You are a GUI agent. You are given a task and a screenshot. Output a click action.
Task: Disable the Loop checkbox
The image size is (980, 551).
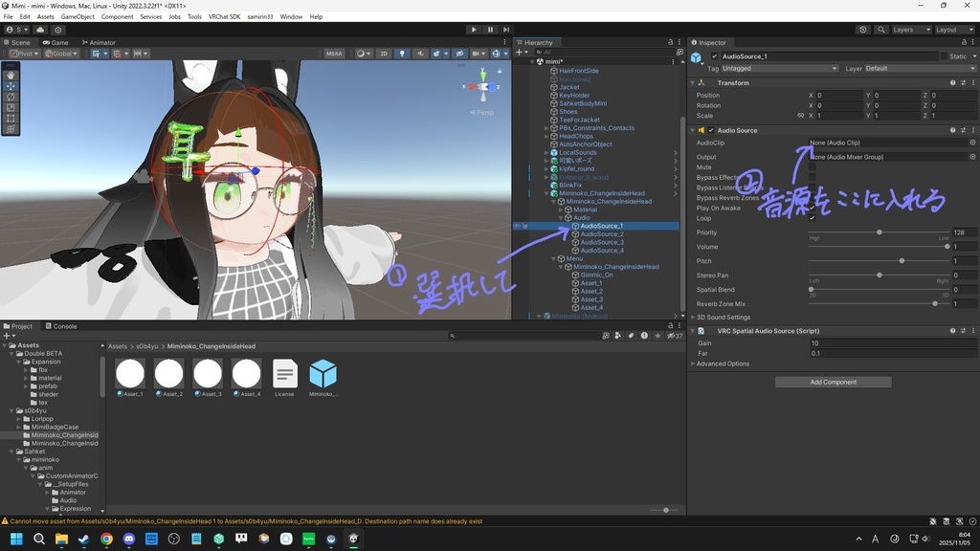pyautogui.click(x=812, y=218)
